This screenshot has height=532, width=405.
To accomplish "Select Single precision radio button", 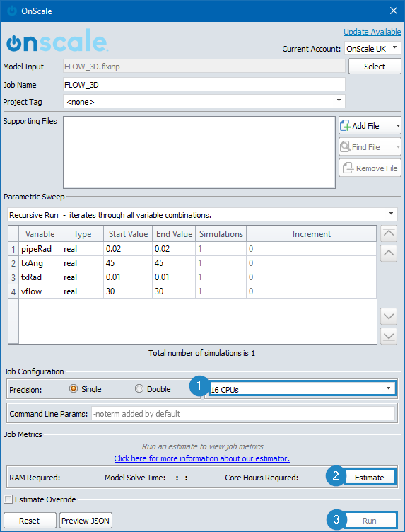I will (x=74, y=389).
